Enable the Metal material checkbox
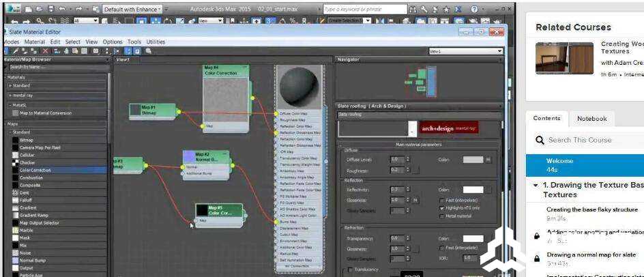Viewport: 644px width, 277px height. [x=442, y=216]
